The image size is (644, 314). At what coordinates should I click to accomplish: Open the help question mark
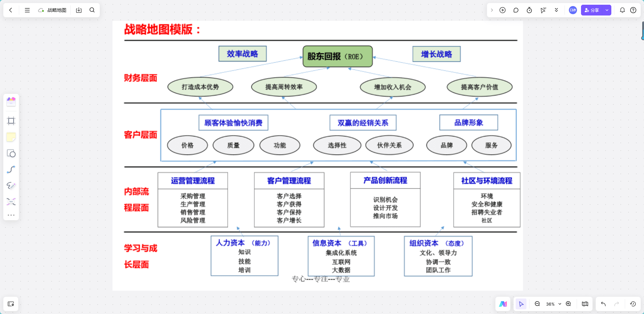pyautogui.click(x=633, y=10)
